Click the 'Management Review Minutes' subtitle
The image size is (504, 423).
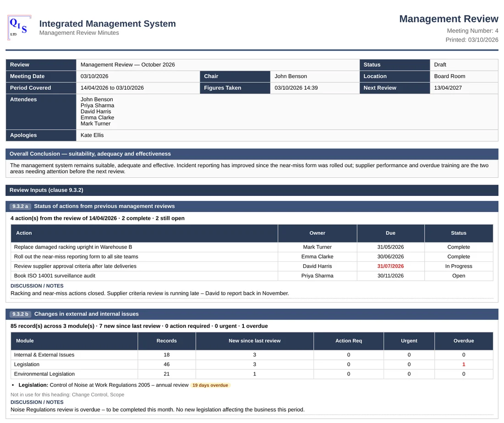pos(79,33)
